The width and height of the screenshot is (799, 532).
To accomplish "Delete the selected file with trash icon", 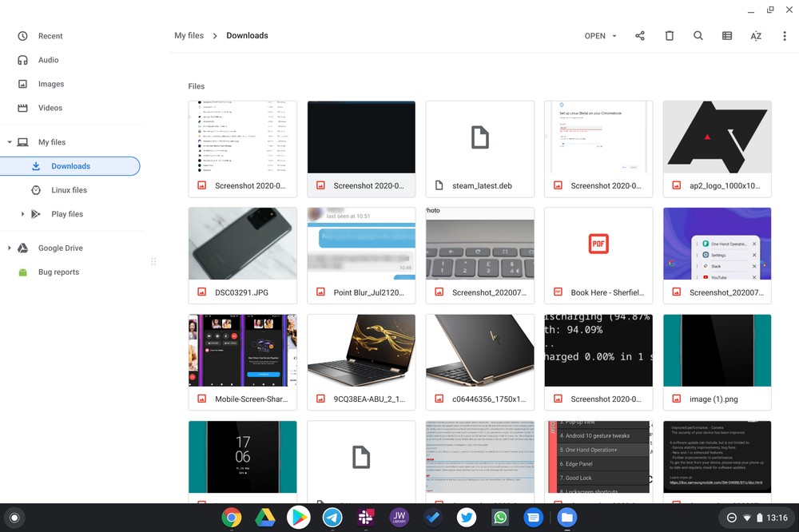I will click(670, 36).
